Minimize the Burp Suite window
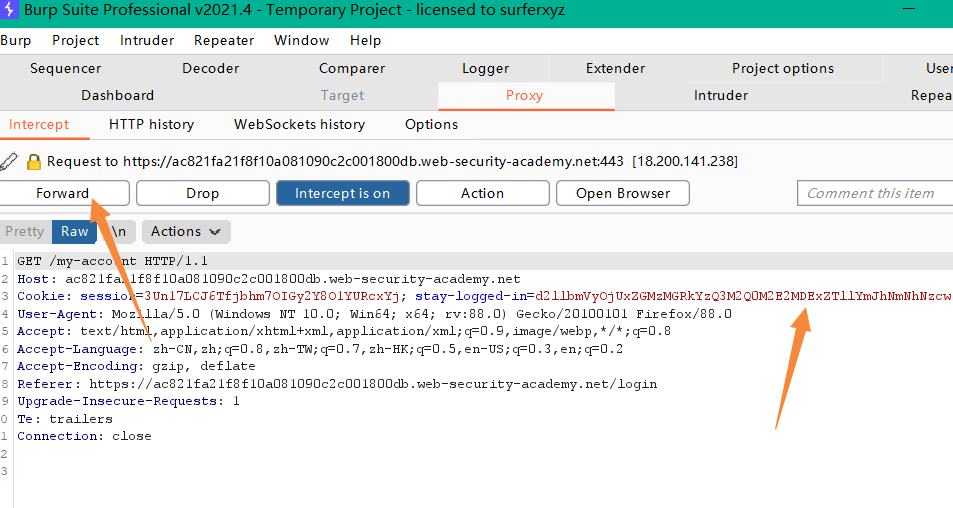953x508 pixels. (x=909, y=9)
